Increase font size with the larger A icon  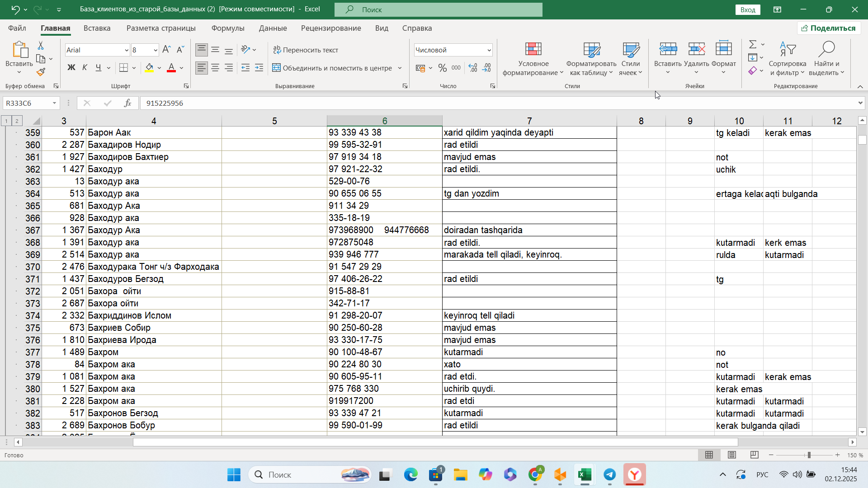click(166, 50)
